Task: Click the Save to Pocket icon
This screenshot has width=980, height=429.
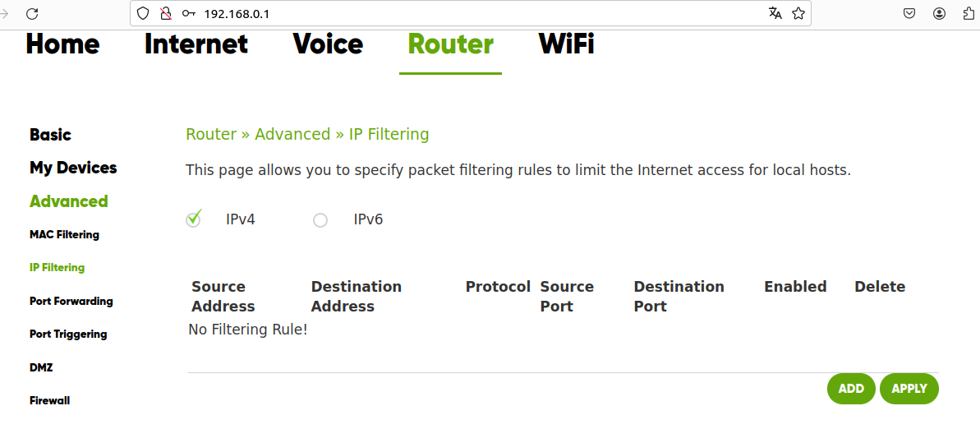Action: (909, 13)
